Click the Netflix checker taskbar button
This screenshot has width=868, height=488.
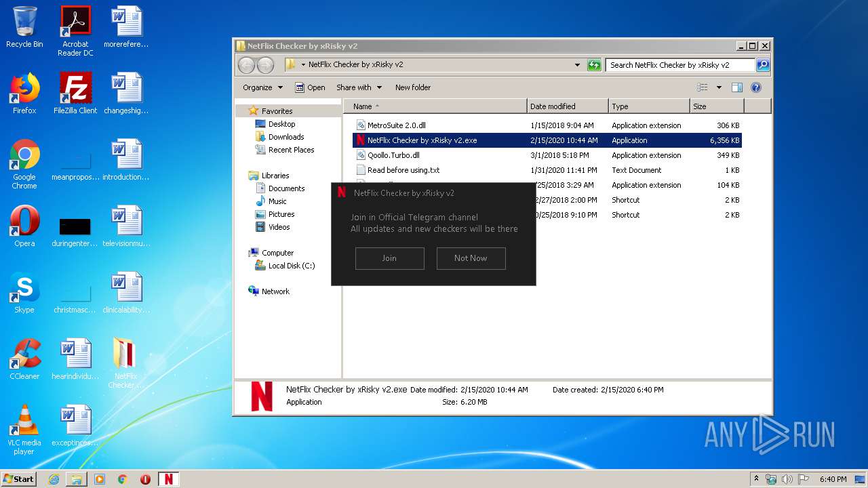[169, 479]
